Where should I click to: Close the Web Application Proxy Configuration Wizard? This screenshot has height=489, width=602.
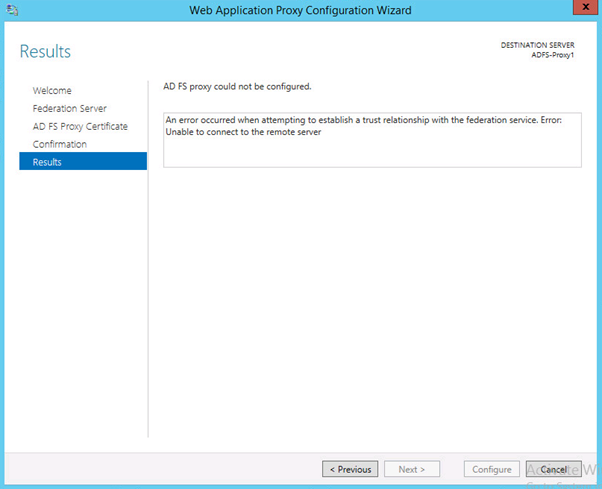pyautogui.click(x=585, y=7)
